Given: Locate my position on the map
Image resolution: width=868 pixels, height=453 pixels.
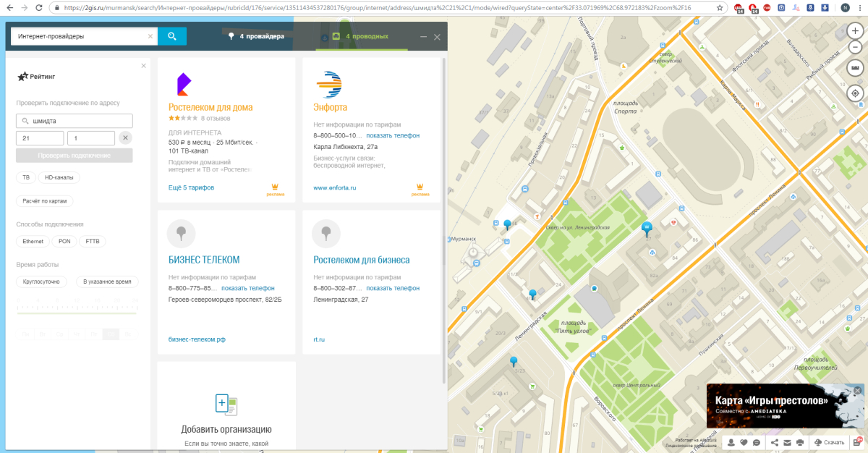Looking at the screenshot, I should [855, 93].
